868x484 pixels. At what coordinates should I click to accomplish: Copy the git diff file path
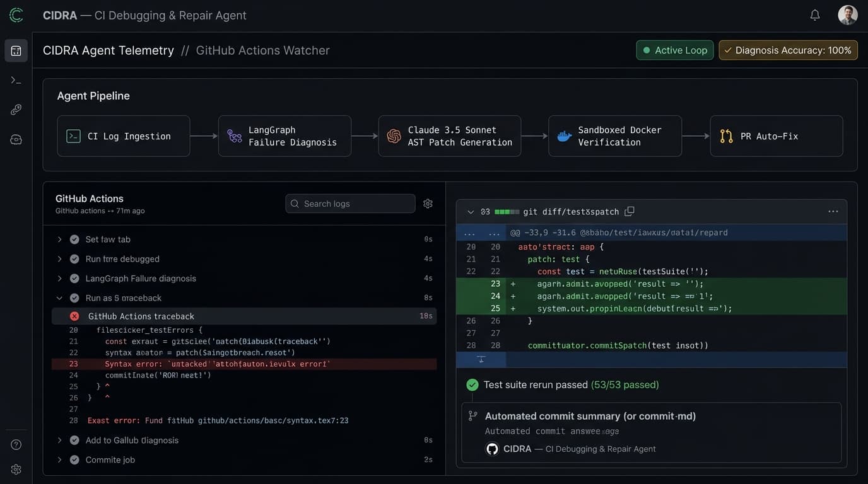(x=629, y=212)
